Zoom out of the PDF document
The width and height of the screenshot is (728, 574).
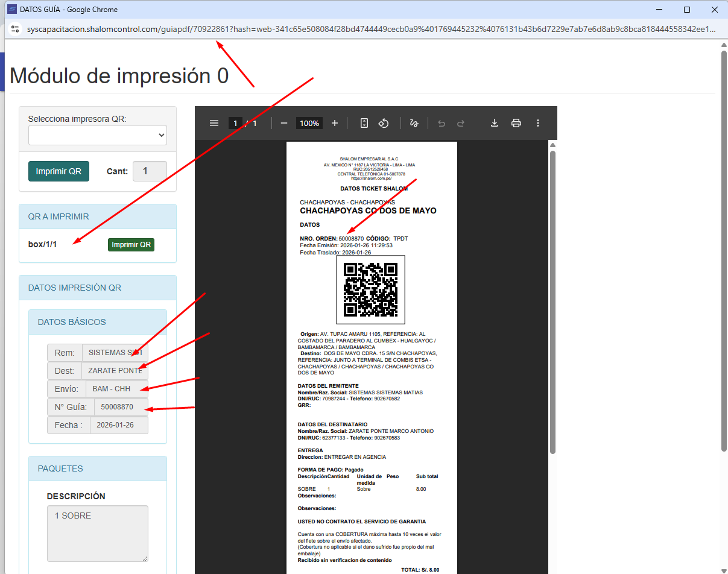tap(284, 123)
